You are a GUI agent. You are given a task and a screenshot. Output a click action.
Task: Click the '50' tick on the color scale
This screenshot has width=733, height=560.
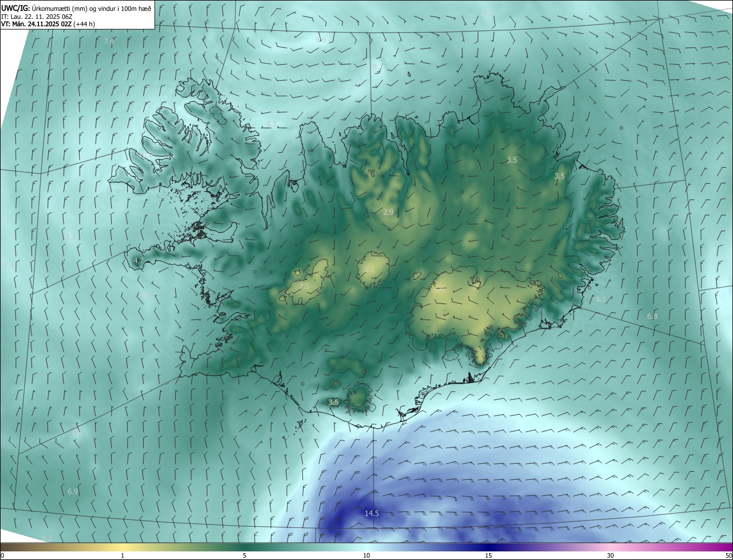pos(728,555)
